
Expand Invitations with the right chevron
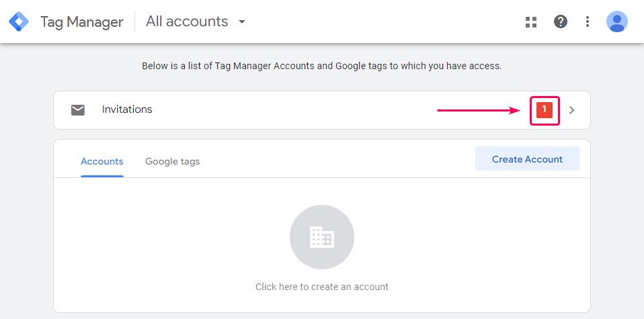pyautogui.click(x=571, y=110)
